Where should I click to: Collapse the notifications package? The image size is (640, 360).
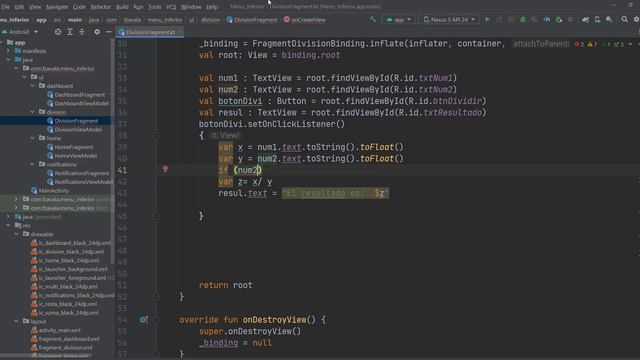33,164
